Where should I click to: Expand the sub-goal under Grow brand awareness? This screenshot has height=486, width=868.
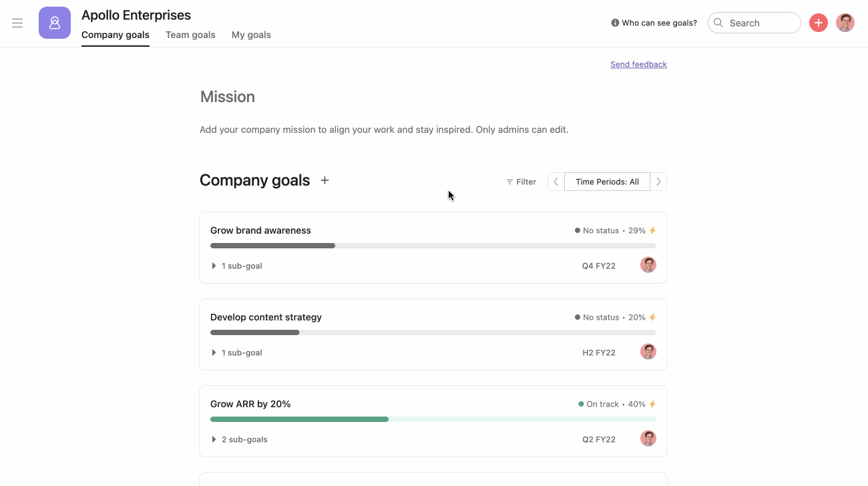click(214, 265)
